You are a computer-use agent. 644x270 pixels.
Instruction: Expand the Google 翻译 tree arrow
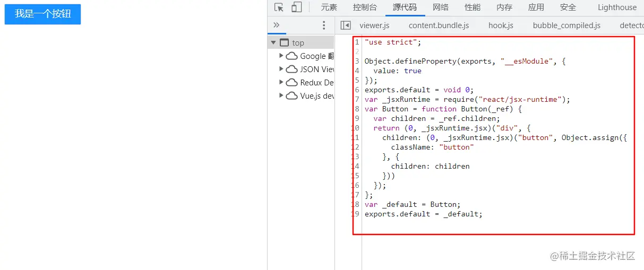click(281, 56)
